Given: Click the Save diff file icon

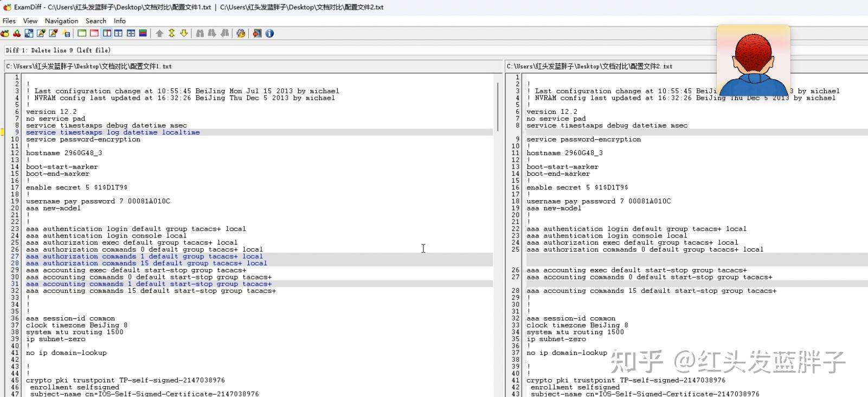Looking at the screenshot, I should [66, 34].
